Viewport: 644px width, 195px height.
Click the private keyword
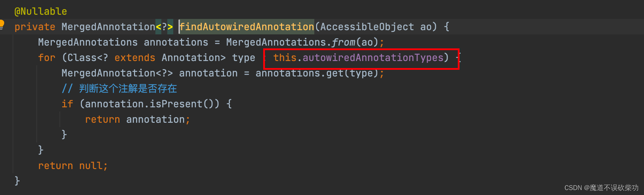coord(35,27)
